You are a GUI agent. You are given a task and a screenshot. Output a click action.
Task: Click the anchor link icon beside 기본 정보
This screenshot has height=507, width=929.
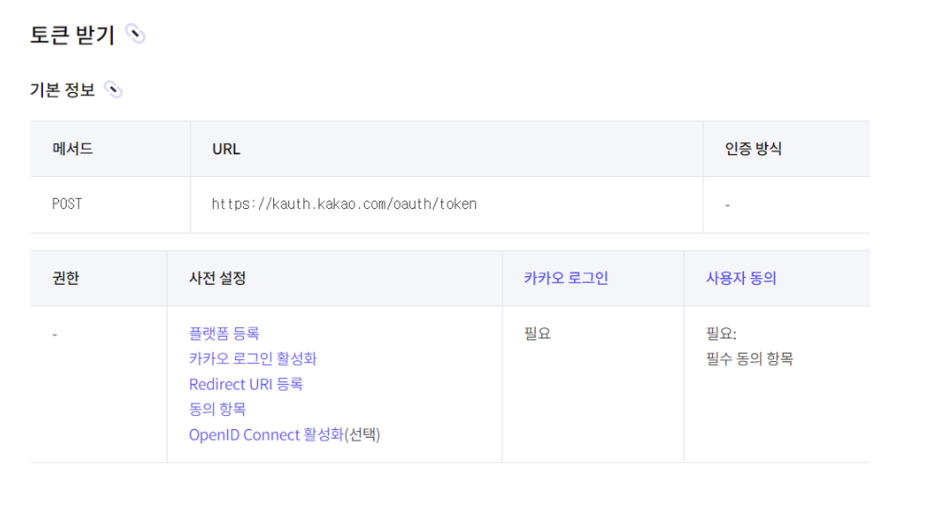[113, 89]
